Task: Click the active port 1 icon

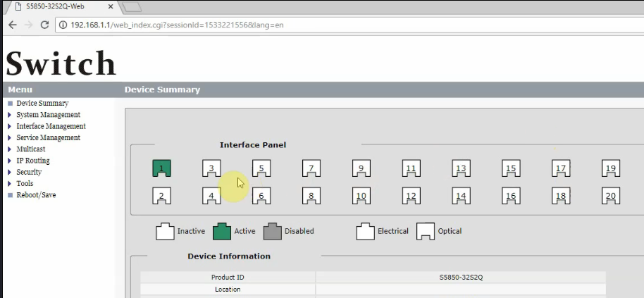Action: point(161,168)
